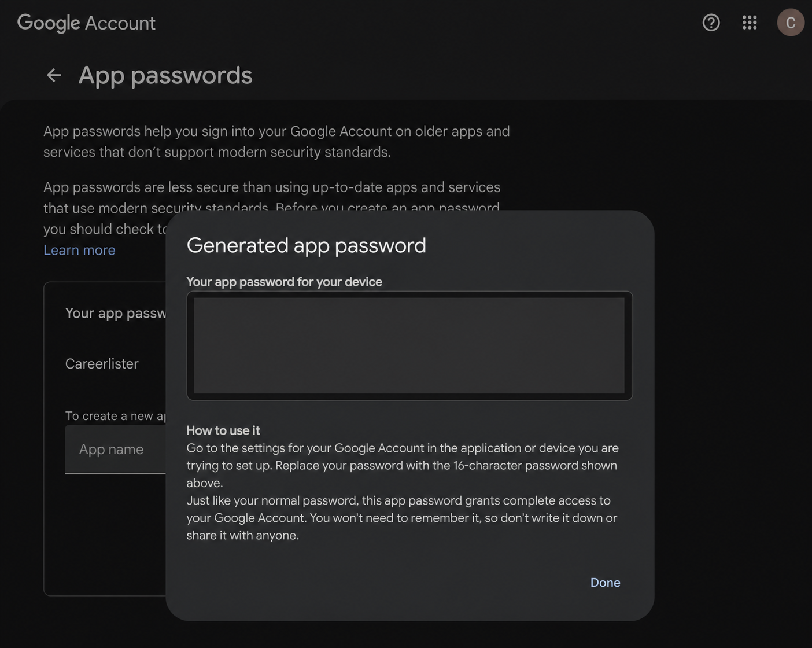
Task: Click Your app password for your device label
Action: [284, 282]
